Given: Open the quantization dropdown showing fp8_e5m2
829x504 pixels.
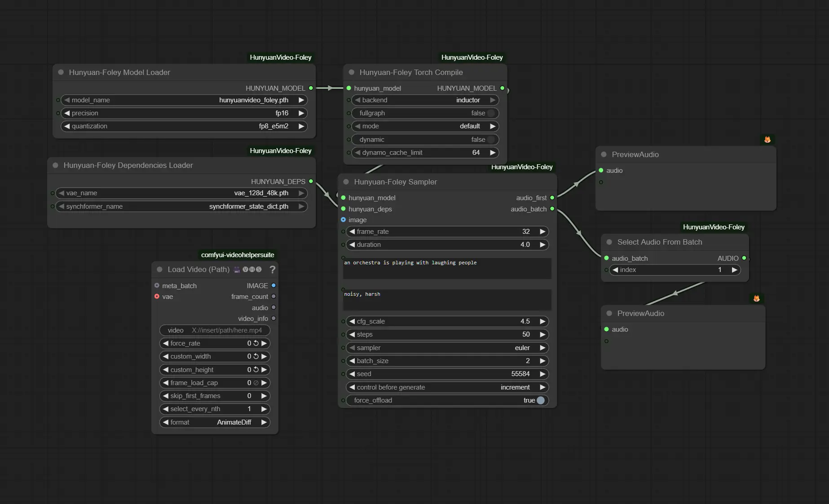Looking at the screenshot, I should 184,126.
